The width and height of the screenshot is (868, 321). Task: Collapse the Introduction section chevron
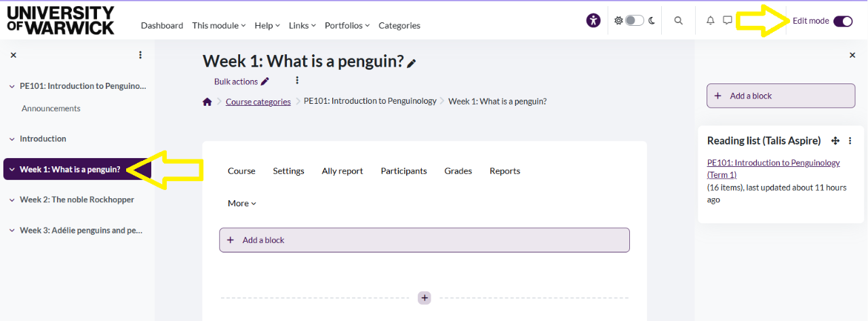pyautogui.click(x=12, y=139)
